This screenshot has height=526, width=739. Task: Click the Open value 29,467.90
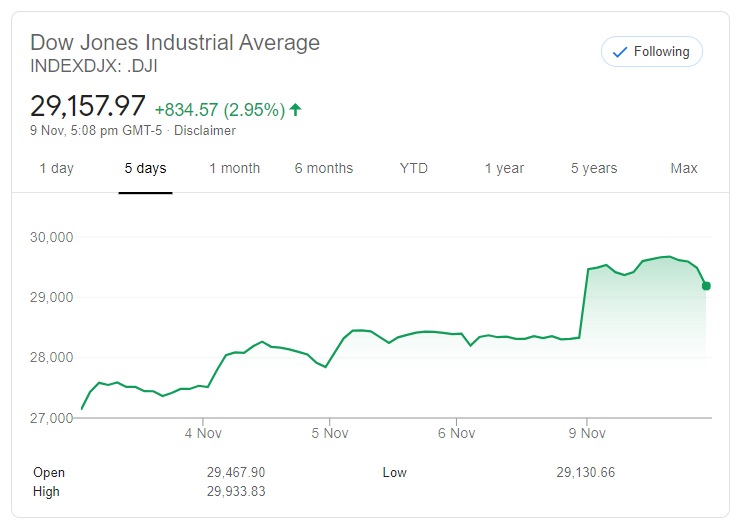click(x=236, y=472)
